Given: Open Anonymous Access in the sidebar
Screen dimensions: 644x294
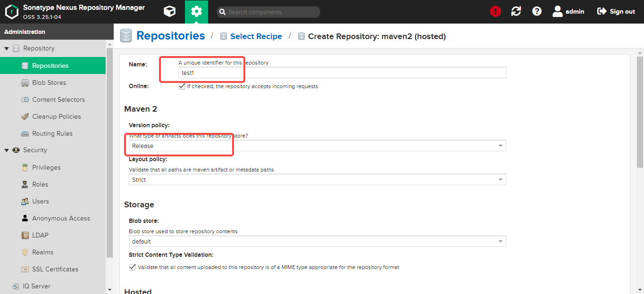Looking at the screenshot, I should 53,218.
